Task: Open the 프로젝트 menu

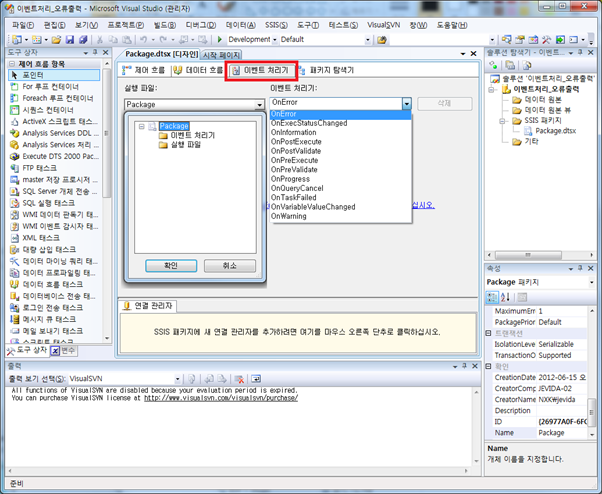Action: [x=126, y=25]
